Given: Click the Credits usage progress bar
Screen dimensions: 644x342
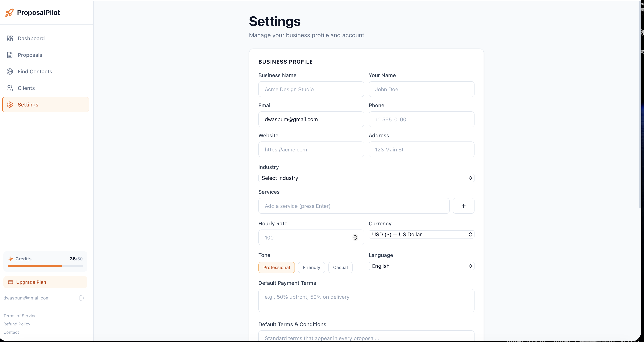Looking at the screenshot, I should pos(45,266).
